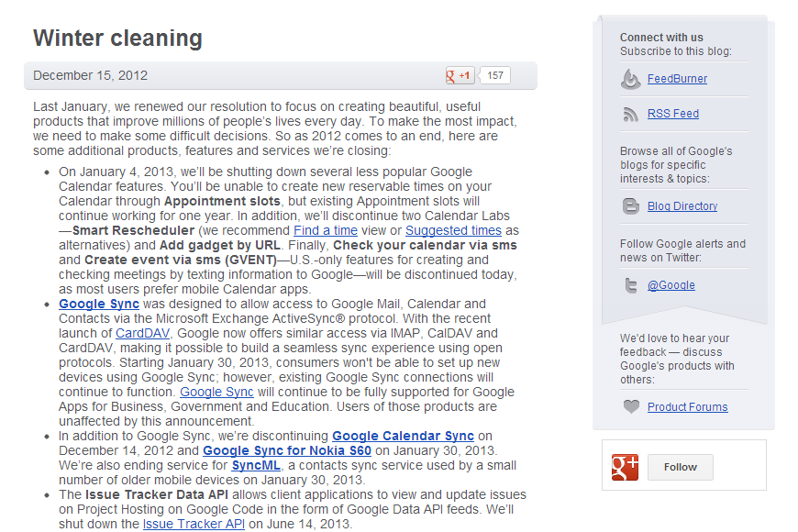Click bold text Create event via sms (GVENT)
The width and height of the screenshot is (798, 532).
point(181,260)
